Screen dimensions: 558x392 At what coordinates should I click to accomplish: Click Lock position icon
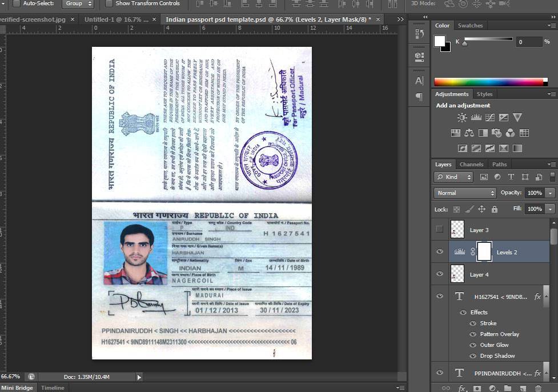click(481, 209)
